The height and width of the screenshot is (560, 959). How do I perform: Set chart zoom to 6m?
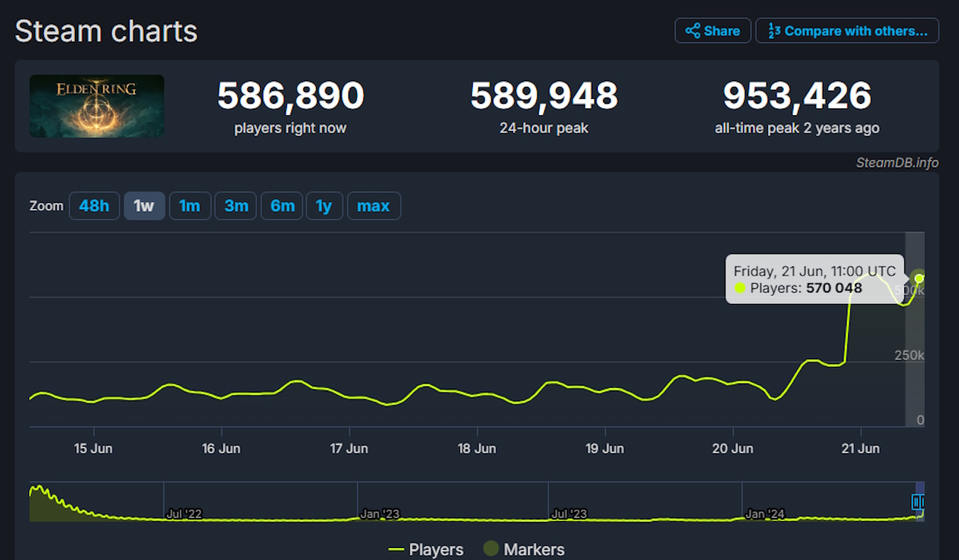(x=282, y=206)
